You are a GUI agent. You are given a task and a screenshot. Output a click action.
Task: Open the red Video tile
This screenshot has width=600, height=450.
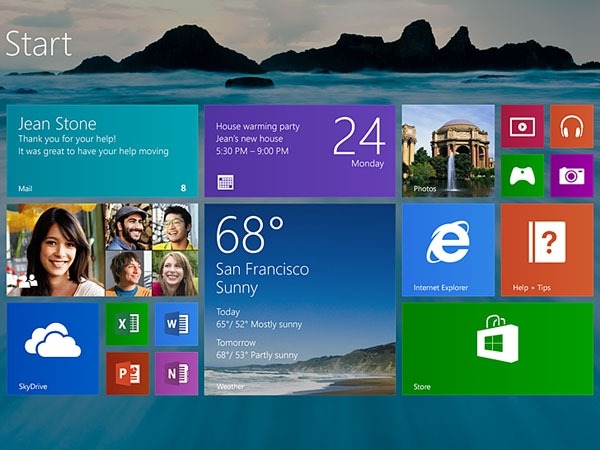[x=522, y=126]
